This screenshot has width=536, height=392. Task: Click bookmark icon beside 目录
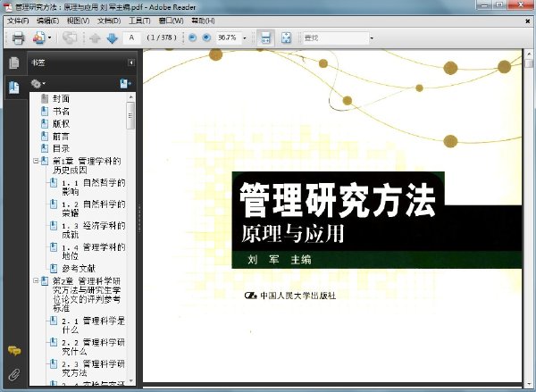click(x=45, y=148)
